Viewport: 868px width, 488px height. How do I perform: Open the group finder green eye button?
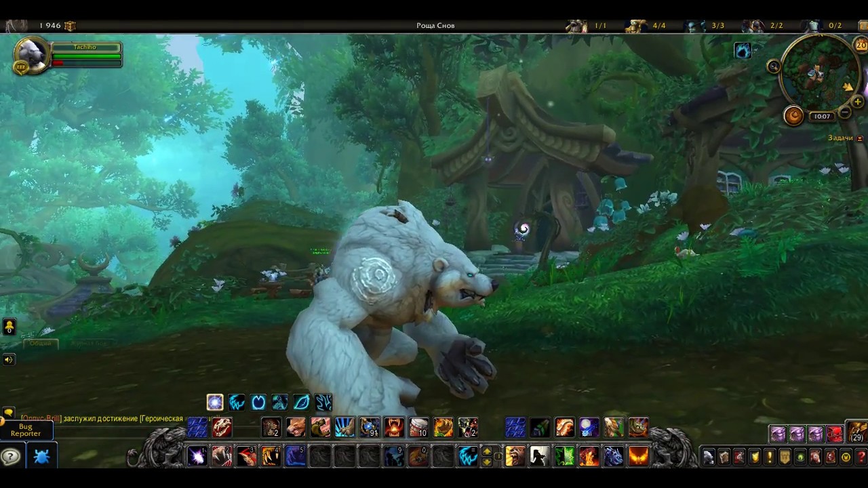coord(800,457)
